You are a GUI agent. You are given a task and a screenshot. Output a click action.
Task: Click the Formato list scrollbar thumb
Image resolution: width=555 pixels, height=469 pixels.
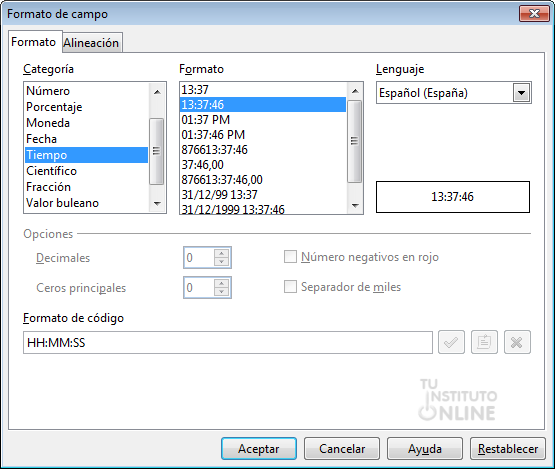click(354, 141)
